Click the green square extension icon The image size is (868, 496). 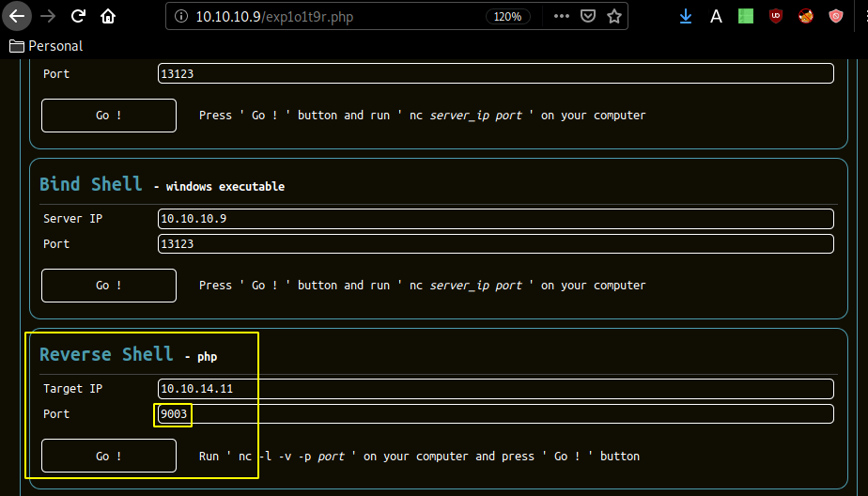[745, 16]
